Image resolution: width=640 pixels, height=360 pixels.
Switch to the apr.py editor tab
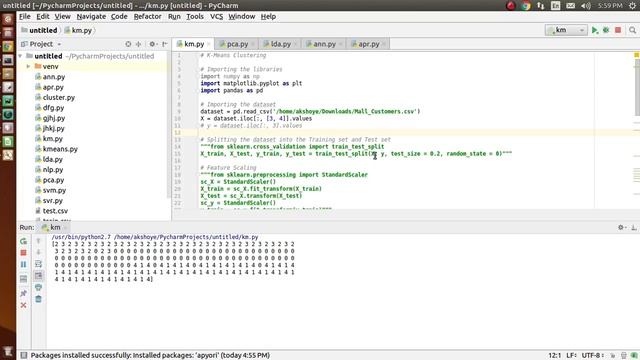coord(369,44)
